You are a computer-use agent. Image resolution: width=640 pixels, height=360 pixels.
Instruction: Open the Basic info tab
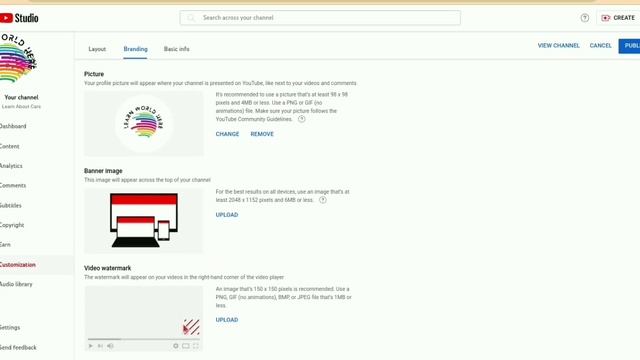(x=177, y=49)
